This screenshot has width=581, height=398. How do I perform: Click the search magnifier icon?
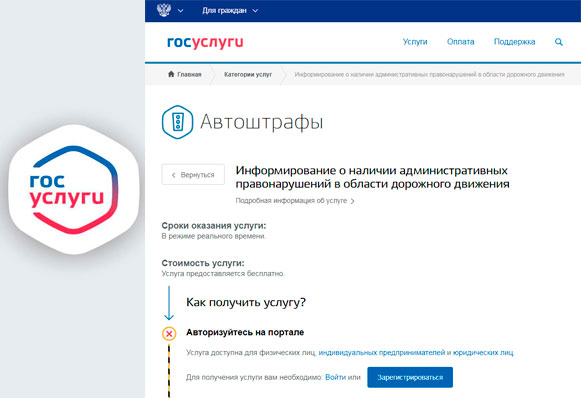[559, 42]
